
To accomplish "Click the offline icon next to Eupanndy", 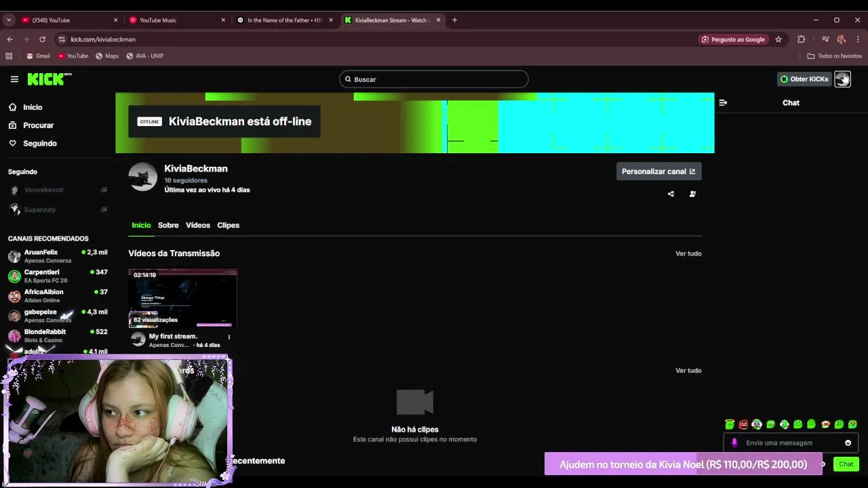I will [x=104, y=210].
